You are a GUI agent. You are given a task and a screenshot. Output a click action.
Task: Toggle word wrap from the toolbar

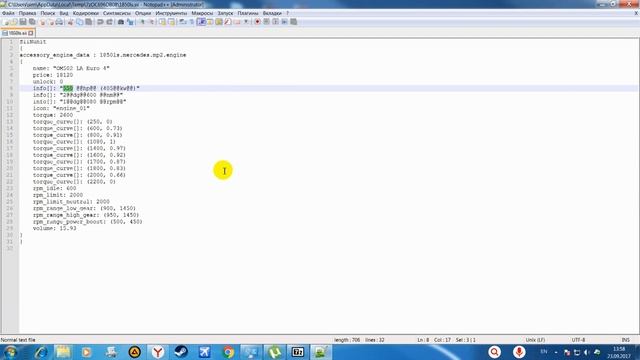pyautogui.click(x=182, y=22)
